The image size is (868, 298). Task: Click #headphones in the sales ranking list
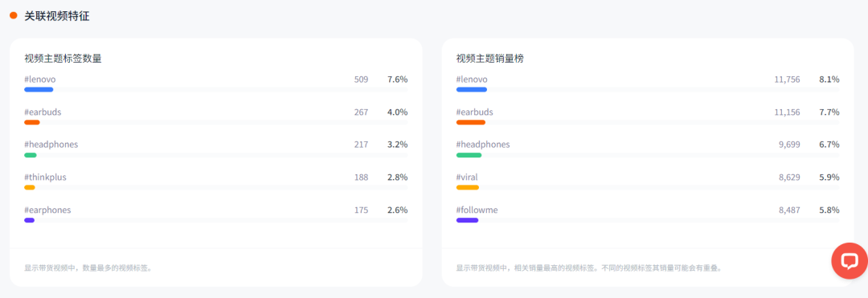pos(483,145)
